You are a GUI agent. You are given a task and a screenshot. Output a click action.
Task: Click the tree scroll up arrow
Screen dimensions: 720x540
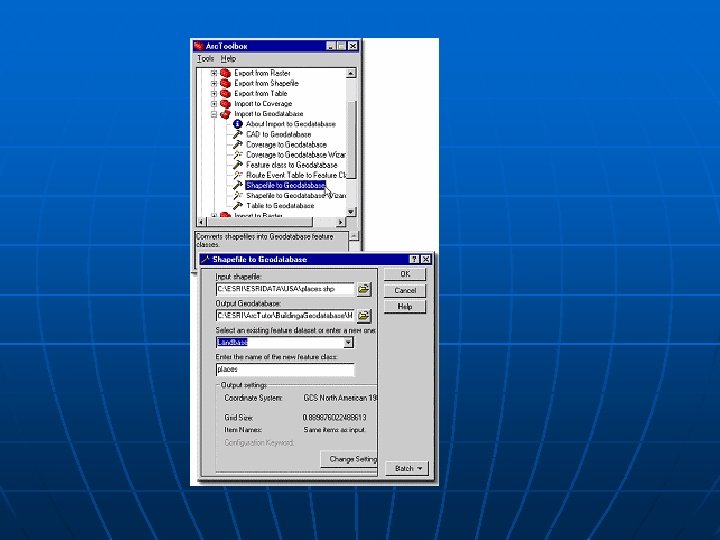click(351, 73)
